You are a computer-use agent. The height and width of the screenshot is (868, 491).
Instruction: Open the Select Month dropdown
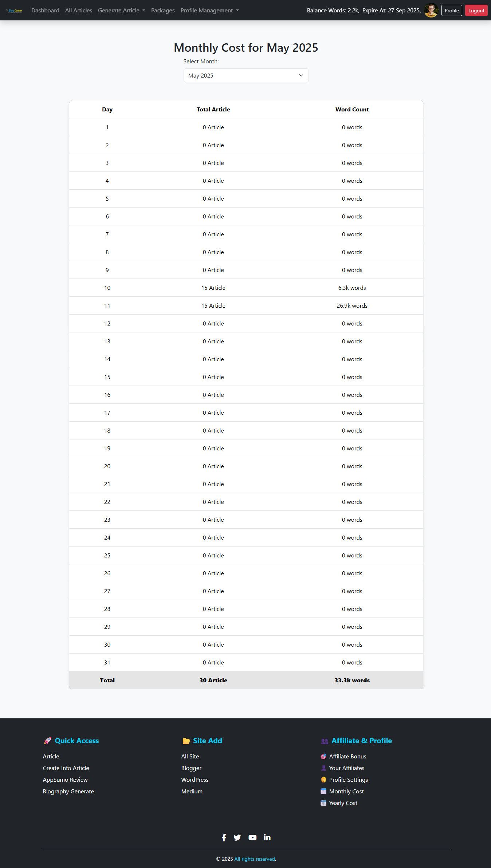pos(246,75)
